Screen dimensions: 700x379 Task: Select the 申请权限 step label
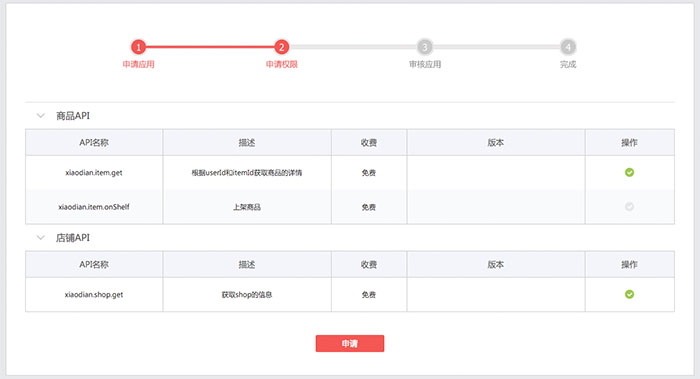tap(281, 64)
